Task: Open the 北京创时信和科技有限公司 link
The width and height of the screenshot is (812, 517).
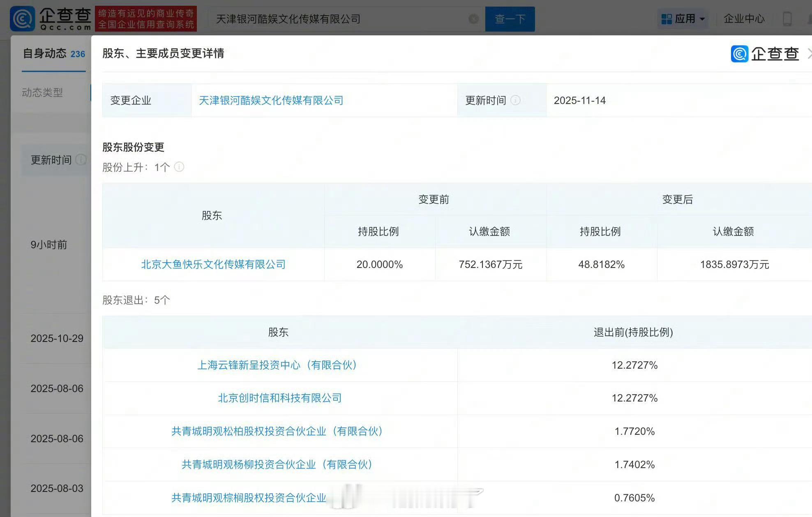Action: (279, 398)
